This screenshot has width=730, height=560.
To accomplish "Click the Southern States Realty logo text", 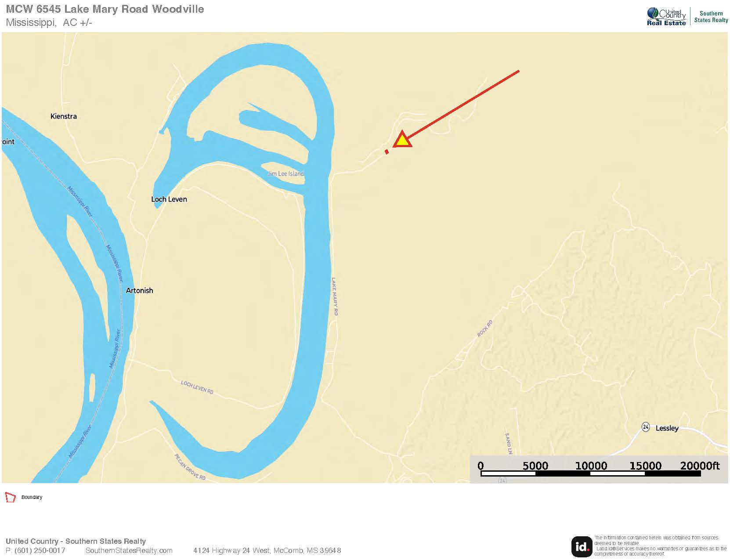I will (x=711, y=17).
